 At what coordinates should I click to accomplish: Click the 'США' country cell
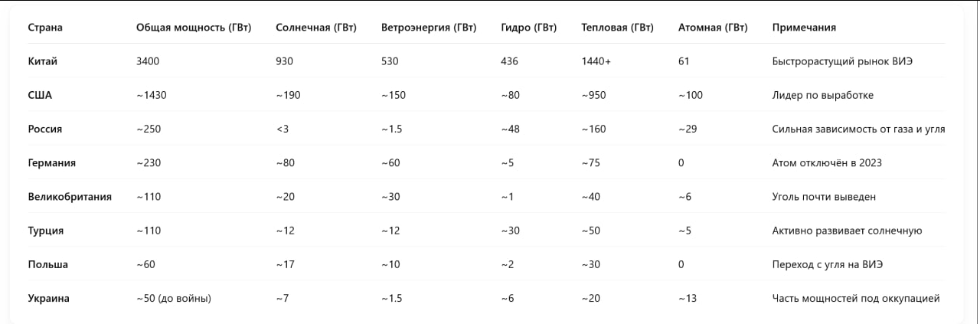(40, 96)
